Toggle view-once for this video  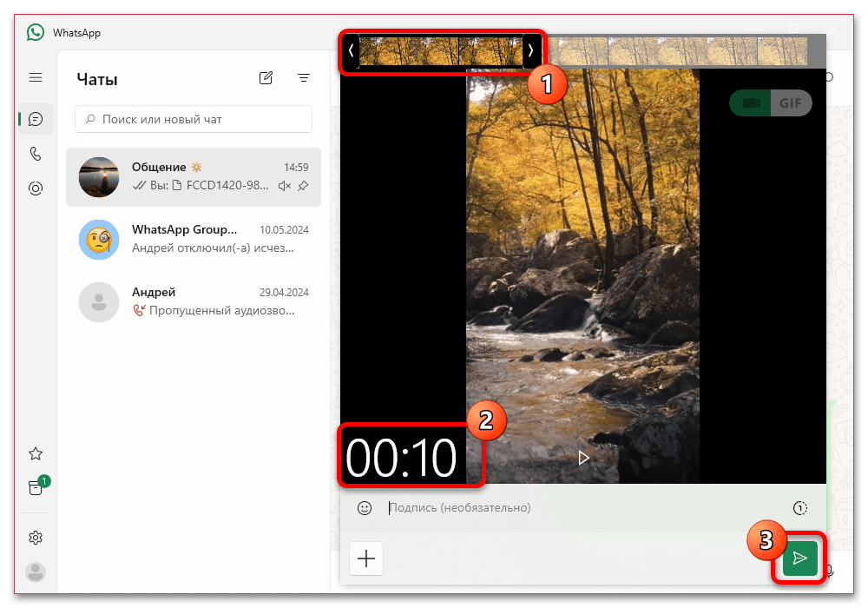[x=800, y=508]
